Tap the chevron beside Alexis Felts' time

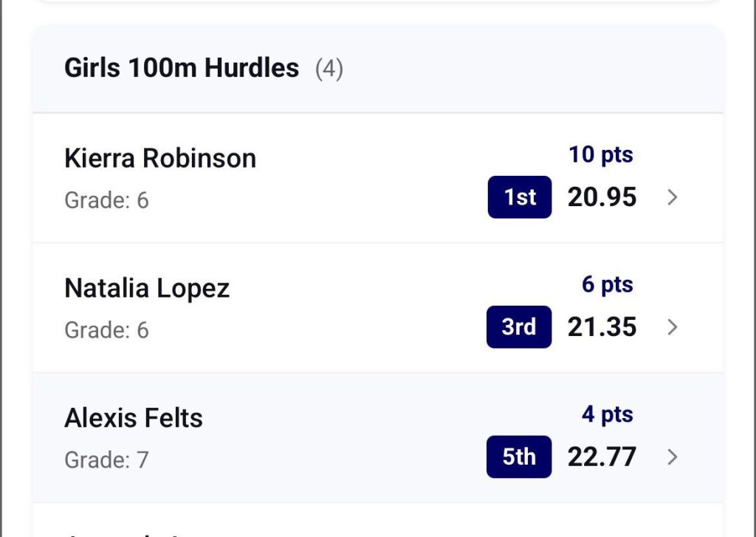[x=672, y=457]
